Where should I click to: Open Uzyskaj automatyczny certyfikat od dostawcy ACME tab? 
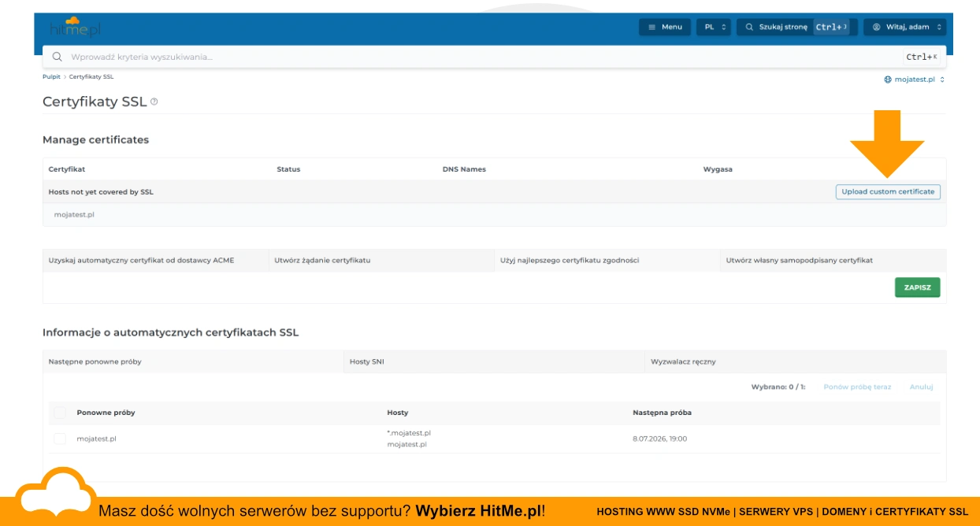(x=156, y=260)
